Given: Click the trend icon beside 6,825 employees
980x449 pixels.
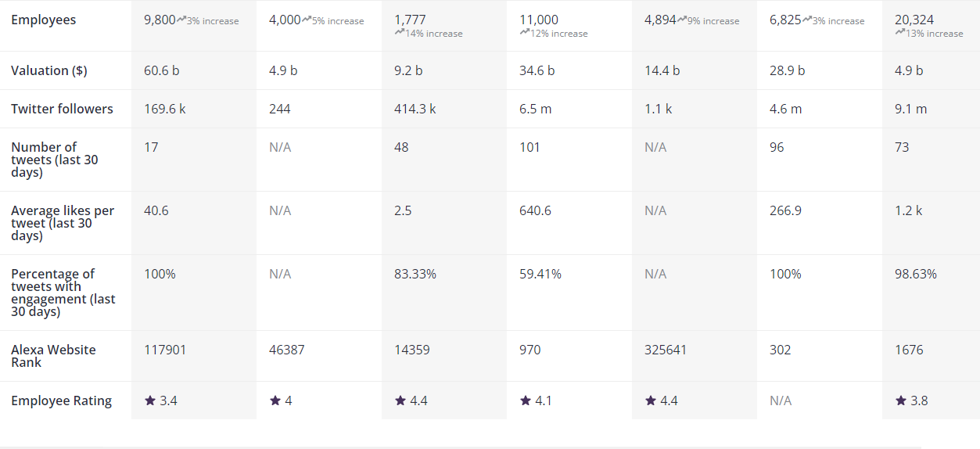Looking at the screenshot, I should pyautogui.click(x=807, y=20).
